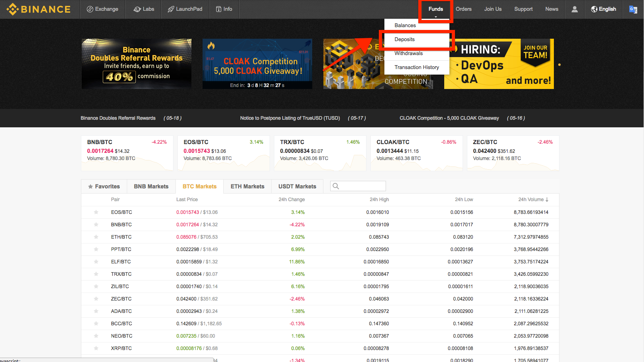Open the ZEC/BTC ticker card
This screenshot has height=362, width=644.
pyautogui.click(x=513, y=153)
